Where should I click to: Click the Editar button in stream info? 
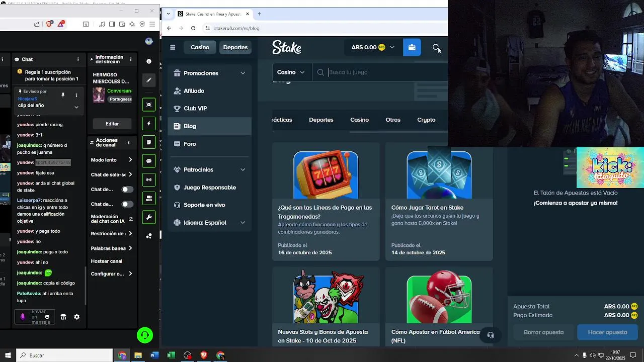[112, 124]
